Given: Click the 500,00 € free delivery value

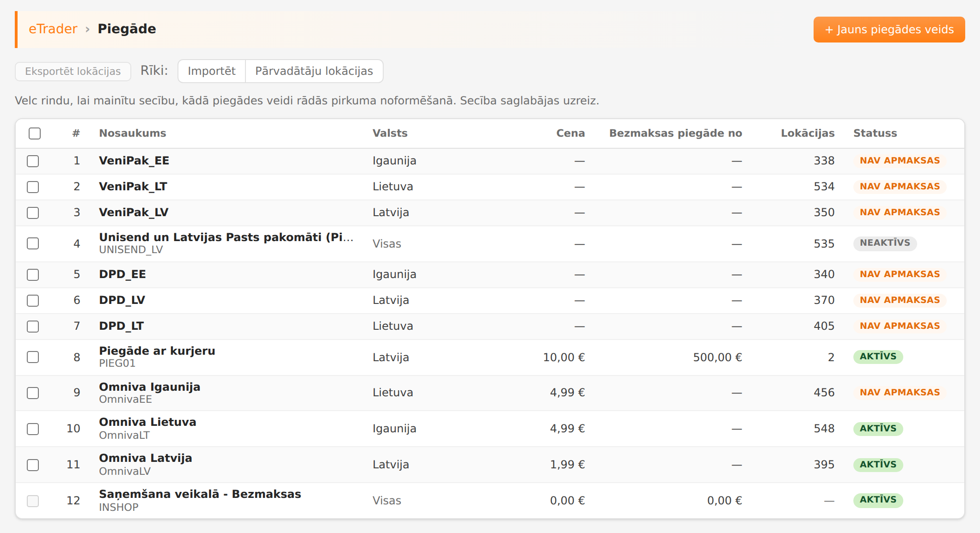Looking at the screenshot, I should [717, 357].
